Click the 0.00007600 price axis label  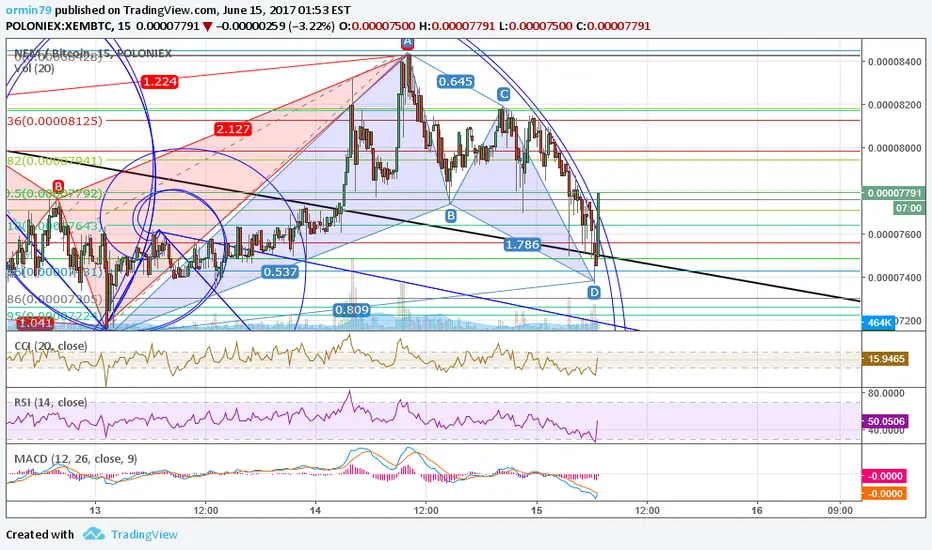895,234
